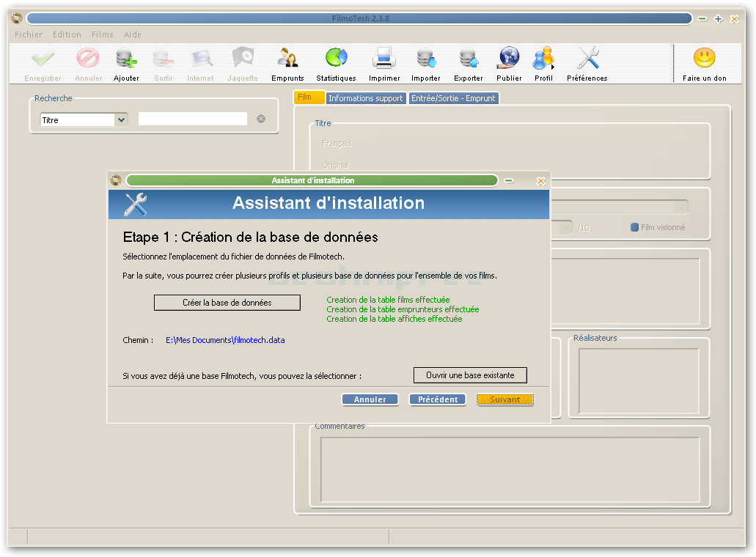Click the Imprimer printer icon
Screen dimensions: 756x557
click(x=384, y=59)
